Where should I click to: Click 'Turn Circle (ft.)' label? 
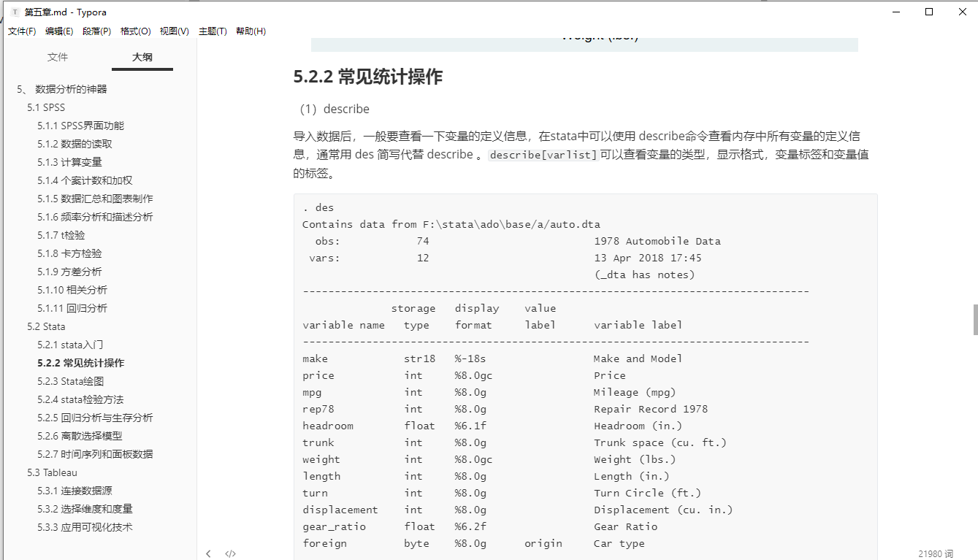648,493
